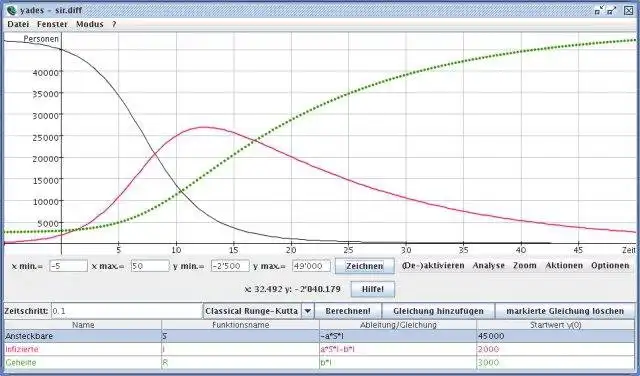
Task: Open the Modus menu
Action: click(90, 24)
